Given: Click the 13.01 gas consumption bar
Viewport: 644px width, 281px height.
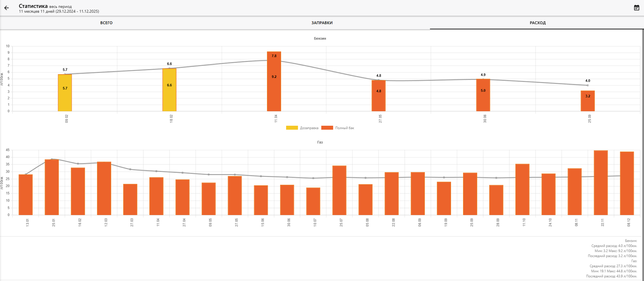Looking at the screenshot, I should coord(26,195).
